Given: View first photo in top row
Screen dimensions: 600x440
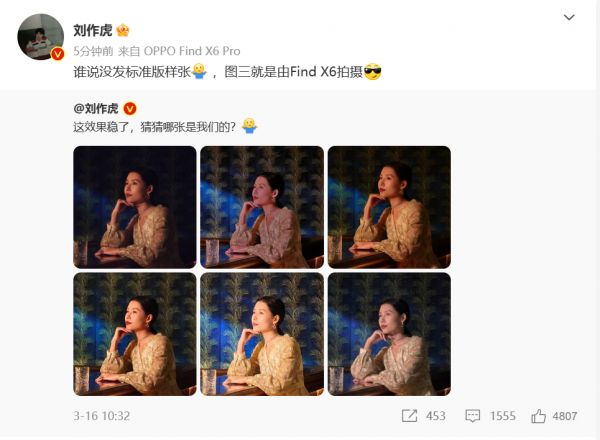Looking at the screenshot, I should point(135,207).
